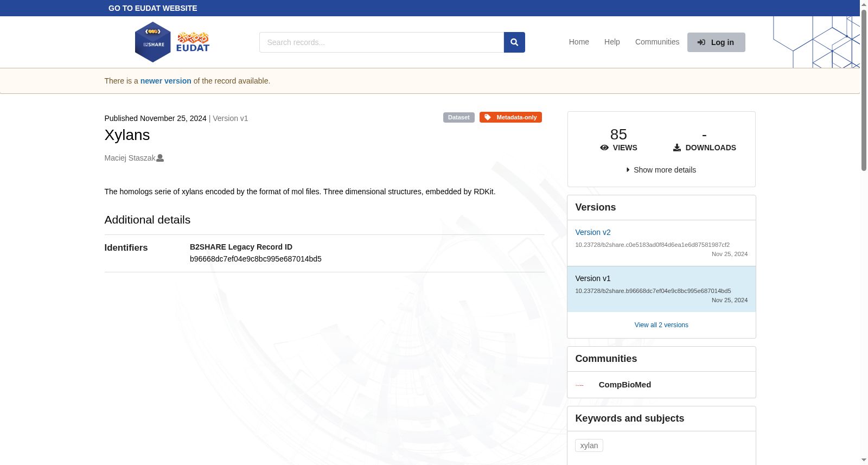Click the author name Maciej Staszak
868x465 pixels.
coord(130,158)
